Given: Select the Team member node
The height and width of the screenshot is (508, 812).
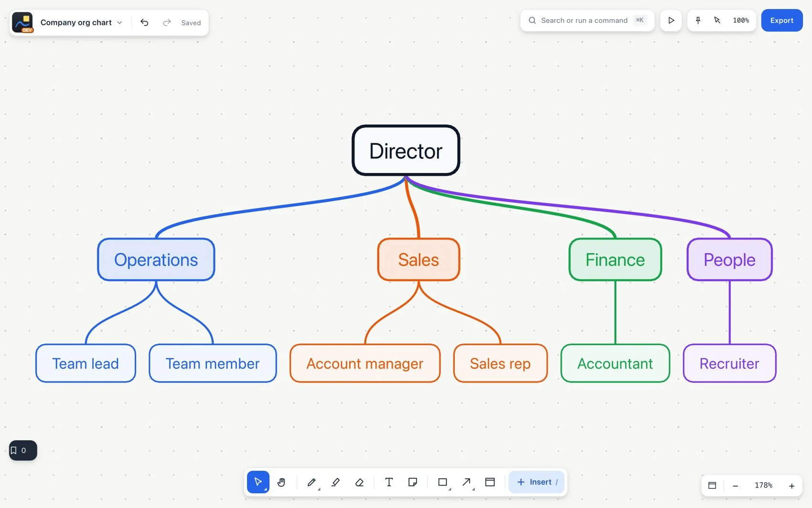Looking at the screenshot, I should pos(213,363).
